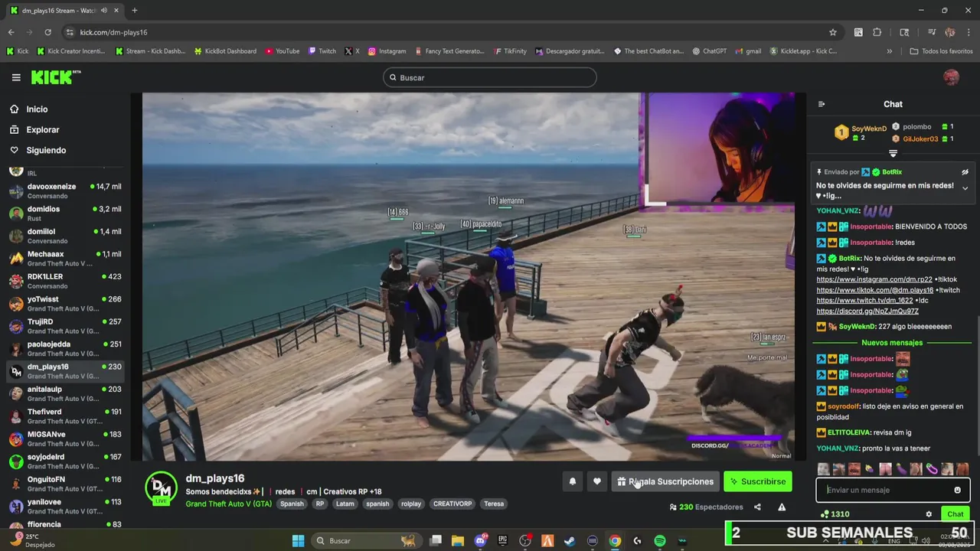Viewport: 980px width, 551px height.
Task: Open ChatGPT bookmark
Action: (710, 51)
